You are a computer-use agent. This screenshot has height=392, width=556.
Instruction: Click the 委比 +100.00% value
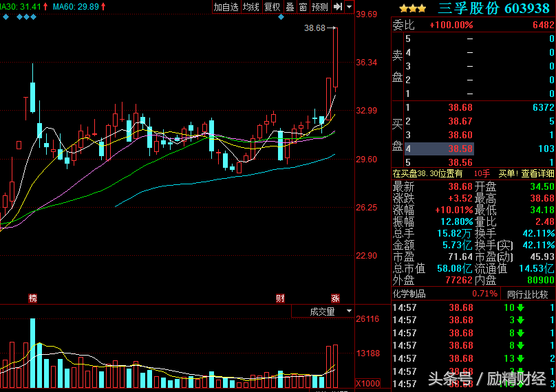tap(451, 25)
